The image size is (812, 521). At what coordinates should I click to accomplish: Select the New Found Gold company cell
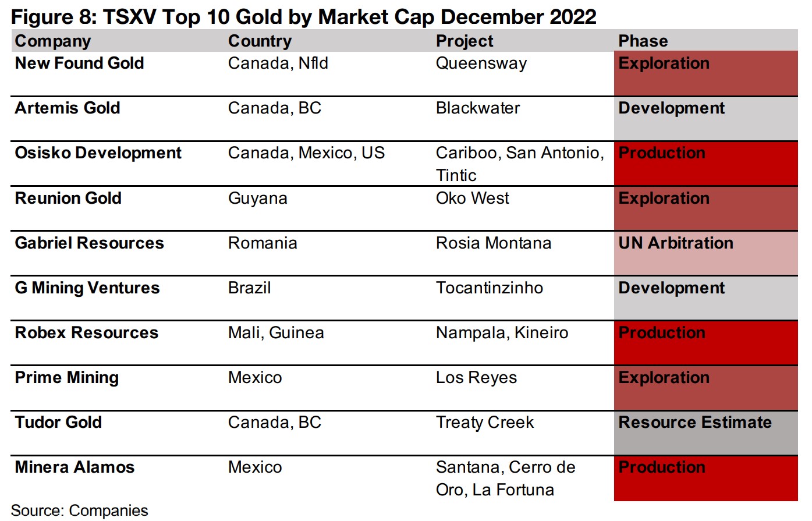click(x=79, y=63)
